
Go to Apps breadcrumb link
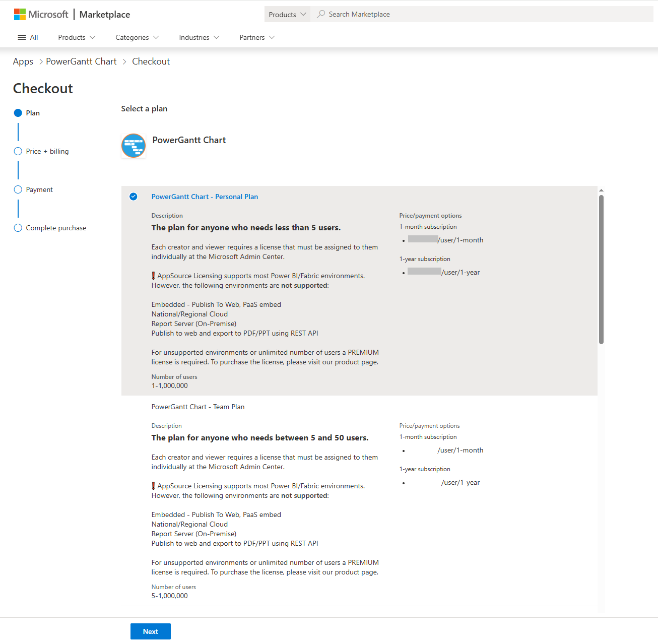pyautogui.click(x=23, y=61)
